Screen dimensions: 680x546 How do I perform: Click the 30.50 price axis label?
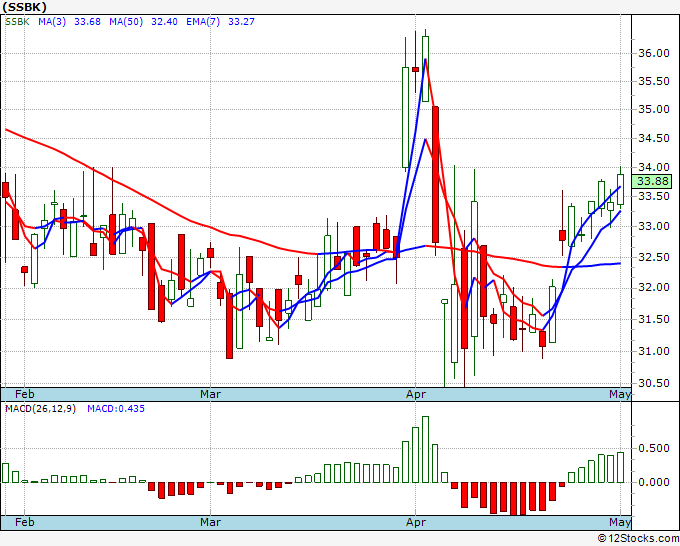[654, 383]
